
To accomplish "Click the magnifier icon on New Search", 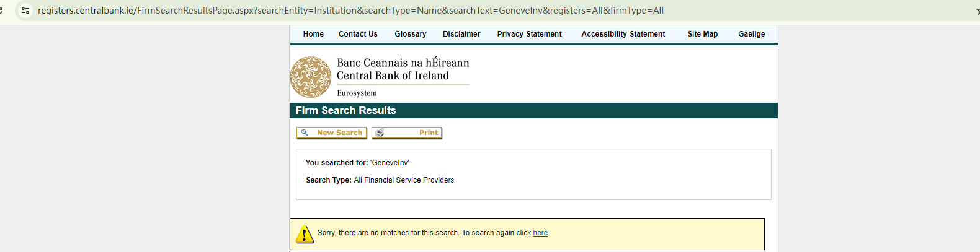I will 305,133.
